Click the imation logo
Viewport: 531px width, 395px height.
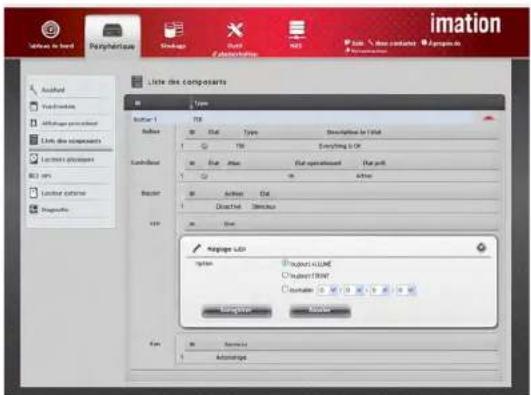(x=465, y=23)
